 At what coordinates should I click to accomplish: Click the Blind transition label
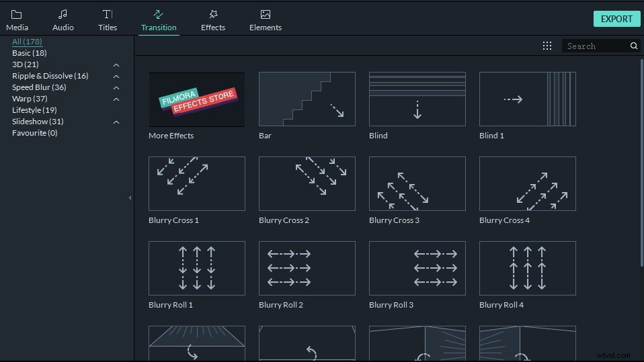pos(378,136)
